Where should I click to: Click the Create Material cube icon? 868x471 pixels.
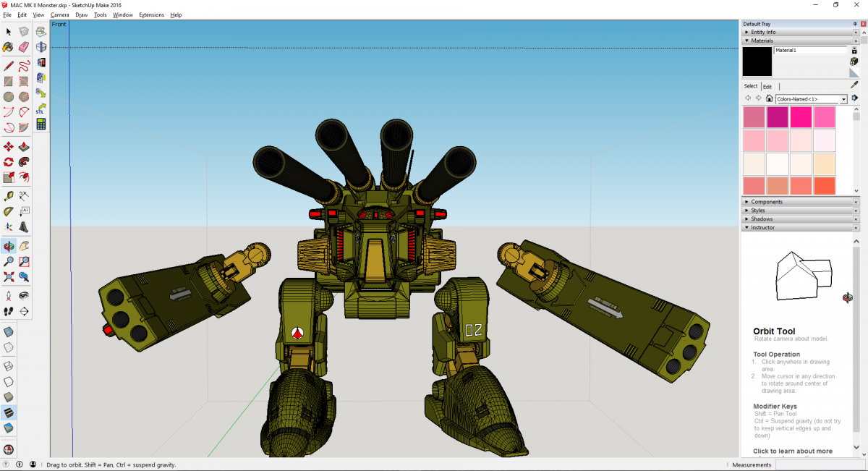(854, 61)
